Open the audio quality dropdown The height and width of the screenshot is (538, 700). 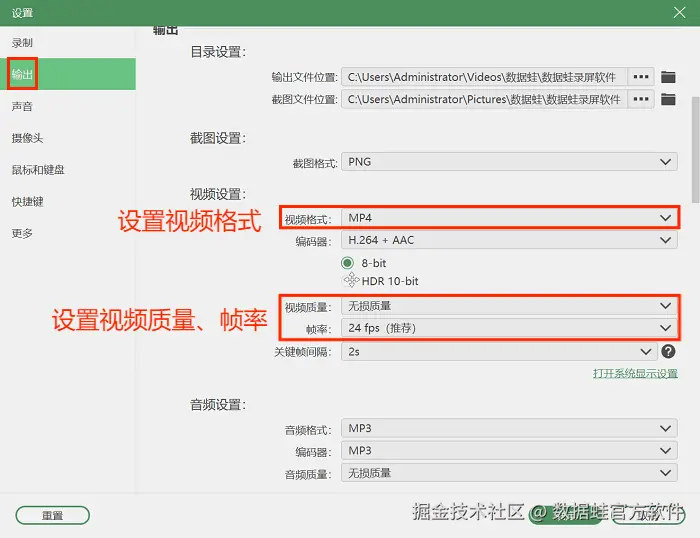tap(509, 473)
